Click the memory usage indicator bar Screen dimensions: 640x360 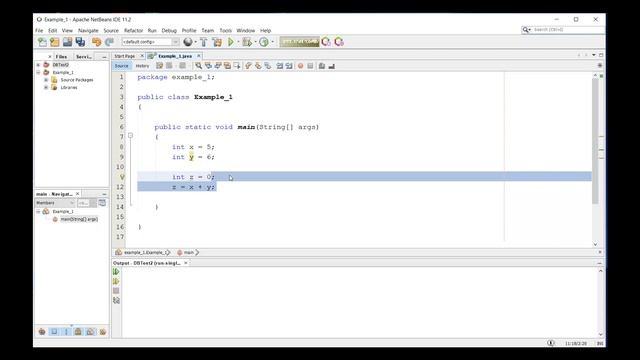(x=300, y=42)
